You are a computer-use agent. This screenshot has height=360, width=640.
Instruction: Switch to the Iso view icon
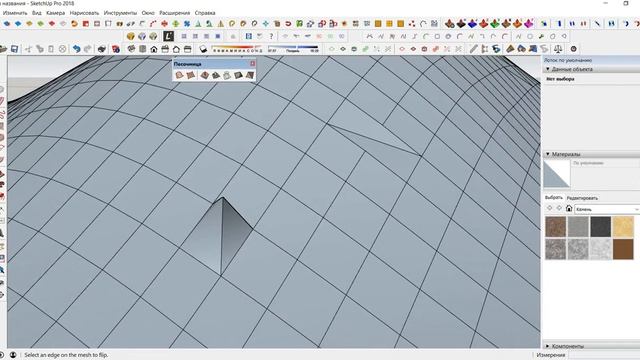tap(131, 49)
